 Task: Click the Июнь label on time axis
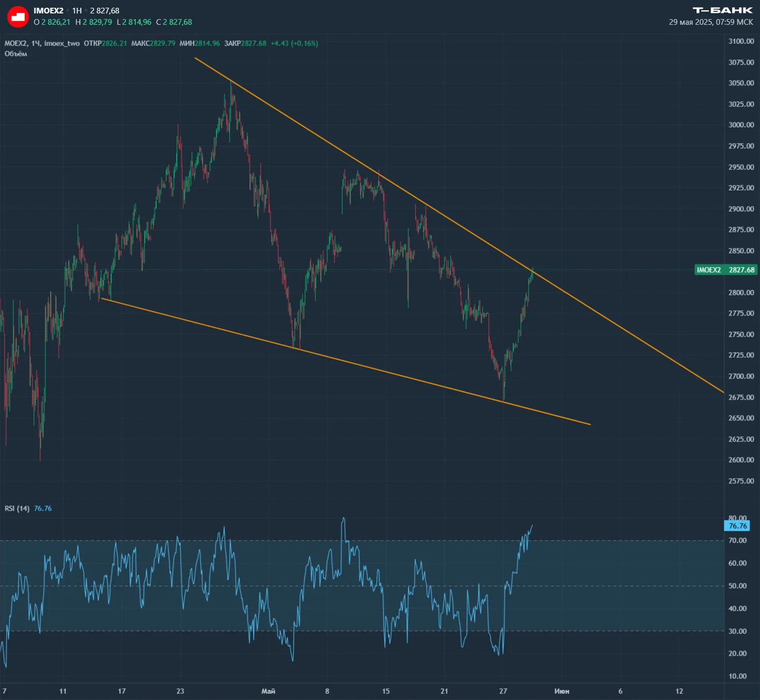coord(562,691)
